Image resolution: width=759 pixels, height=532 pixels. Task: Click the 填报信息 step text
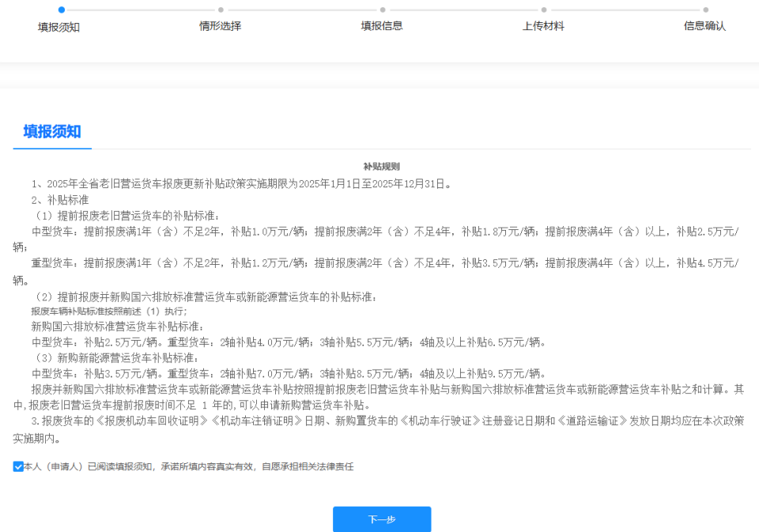(382, 26)
